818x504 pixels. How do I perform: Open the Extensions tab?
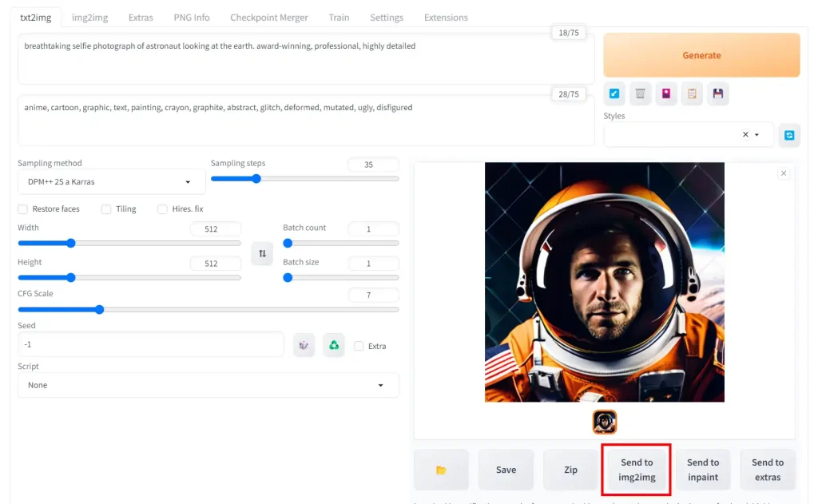click(x=446, y=18)
